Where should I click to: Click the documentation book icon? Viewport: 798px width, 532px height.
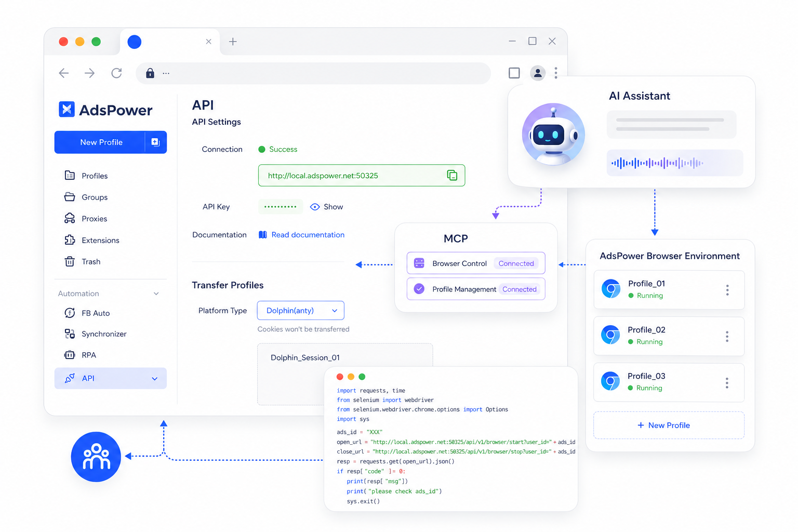coord(263,235)
